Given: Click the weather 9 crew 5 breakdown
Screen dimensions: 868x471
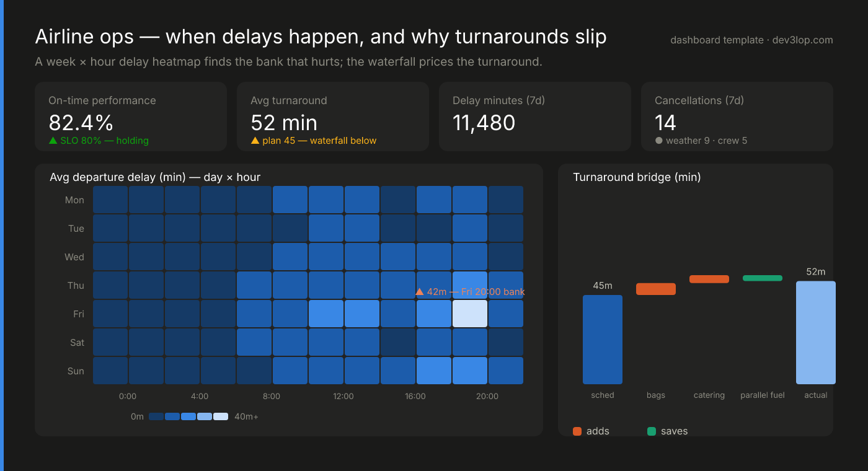Looking at the screenshot, I should coord(706,141).
